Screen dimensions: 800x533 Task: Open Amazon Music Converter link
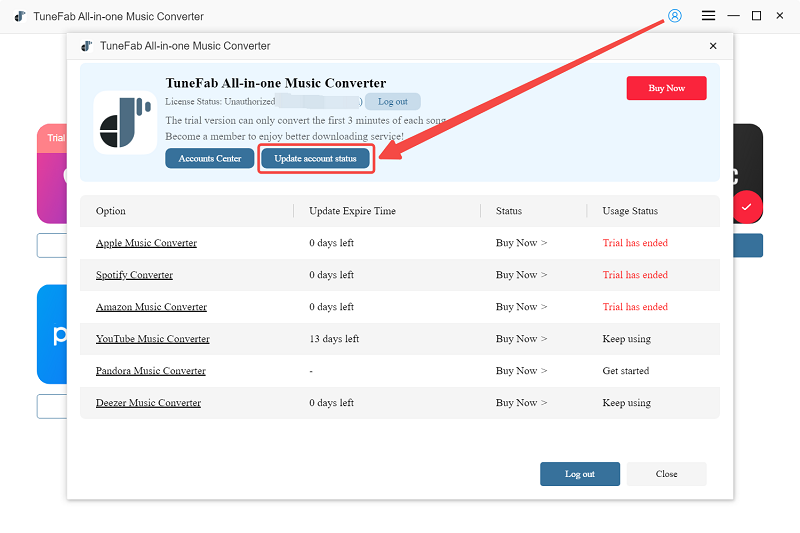click(x=151, y=307)
